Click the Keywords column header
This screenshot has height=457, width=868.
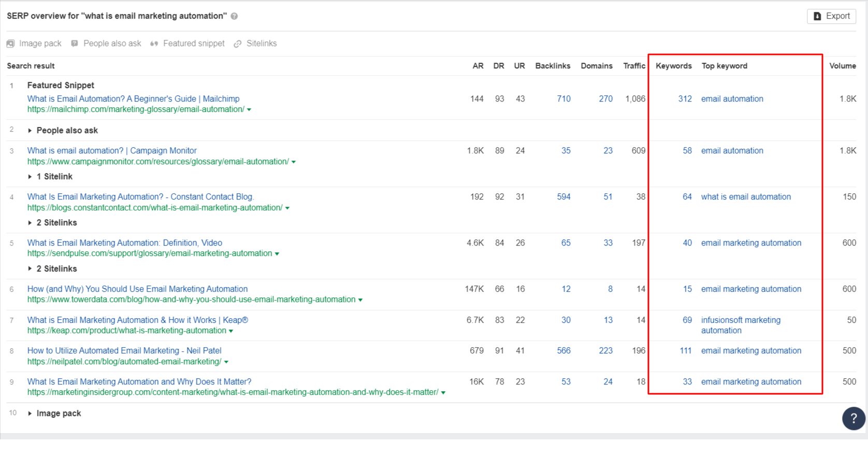tap(673, 66)
